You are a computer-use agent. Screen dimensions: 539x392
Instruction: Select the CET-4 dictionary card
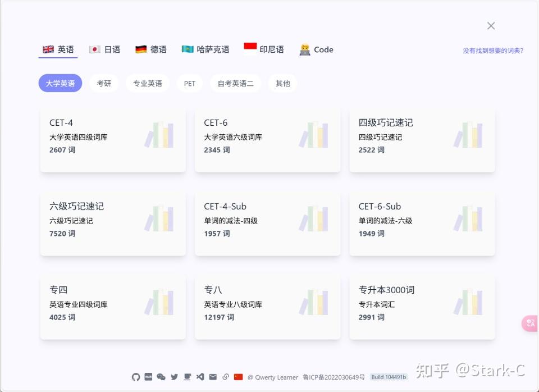(112, 136)
